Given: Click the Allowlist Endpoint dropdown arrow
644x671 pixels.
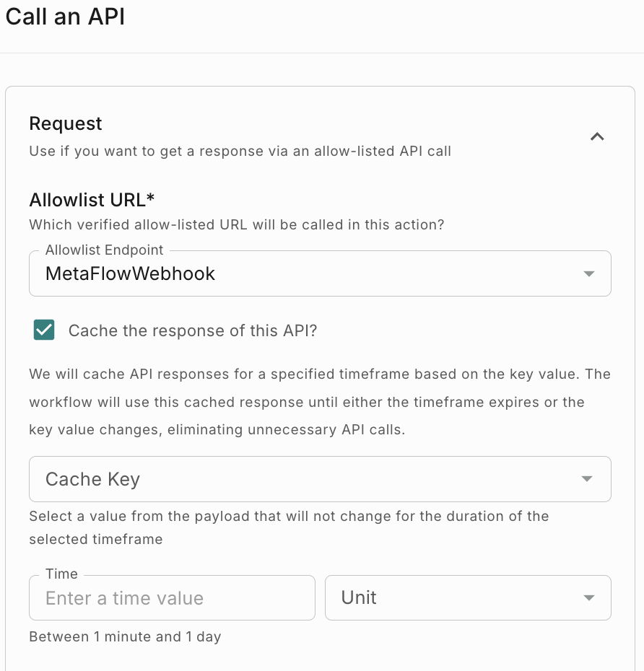Looking at the screenshot, I should pos(589,274).
